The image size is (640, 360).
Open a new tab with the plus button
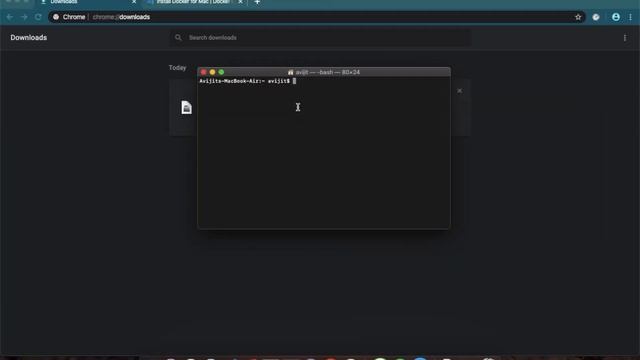point(257,2)
